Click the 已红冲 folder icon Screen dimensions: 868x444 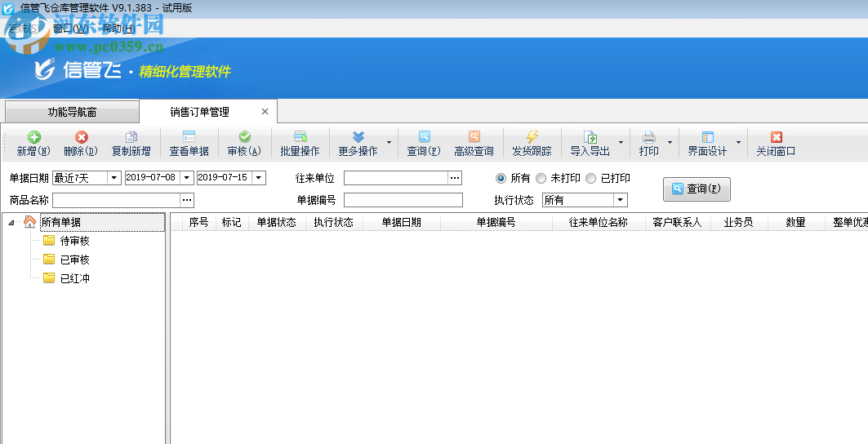coord(49,278)
